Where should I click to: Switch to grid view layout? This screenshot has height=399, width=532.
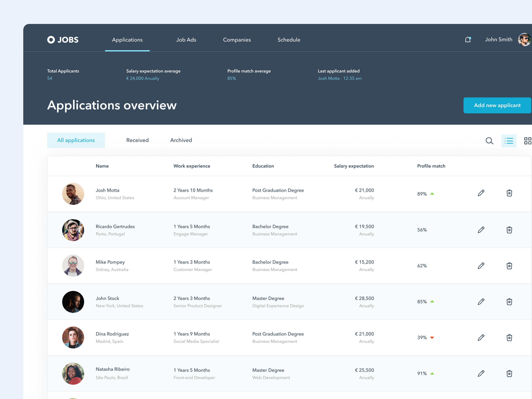(528, 141)
